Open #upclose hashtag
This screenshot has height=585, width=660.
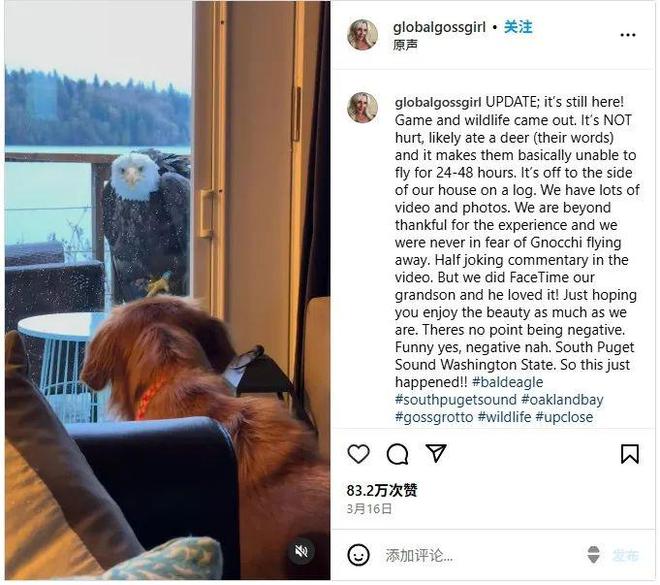[564, 417]
